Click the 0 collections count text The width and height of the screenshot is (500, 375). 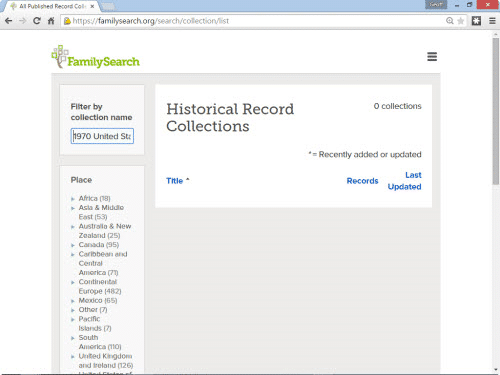pyautogui.click(x=397, y=106)
